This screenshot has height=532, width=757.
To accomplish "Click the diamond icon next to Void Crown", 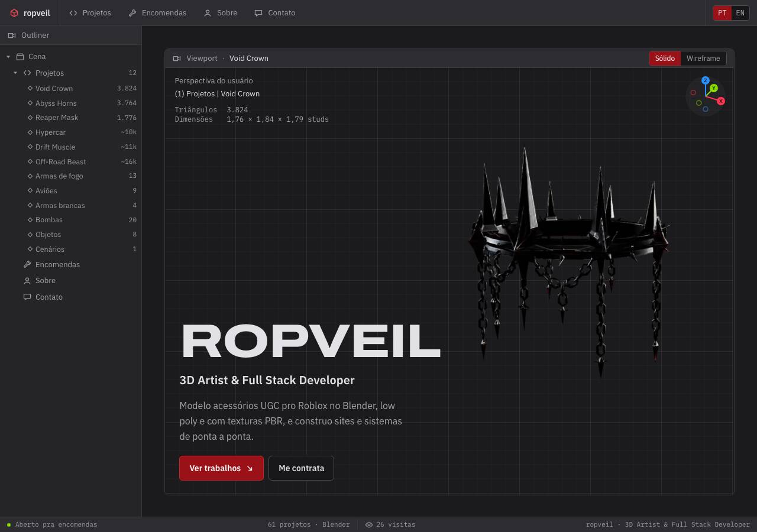I will point(30,88).
